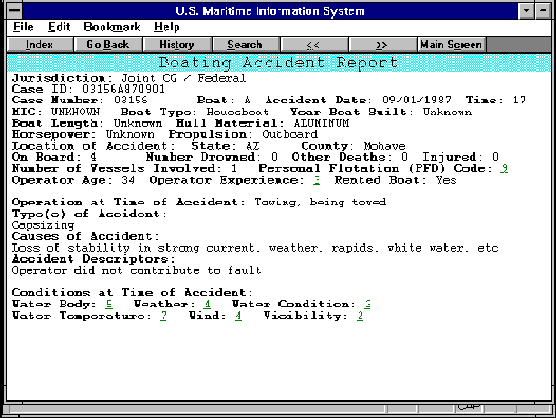Viewport: 556px width, 418px height.
Task: Click the Boating Accident Report heading
Action: pyautogui.click(x=278, y=63)
